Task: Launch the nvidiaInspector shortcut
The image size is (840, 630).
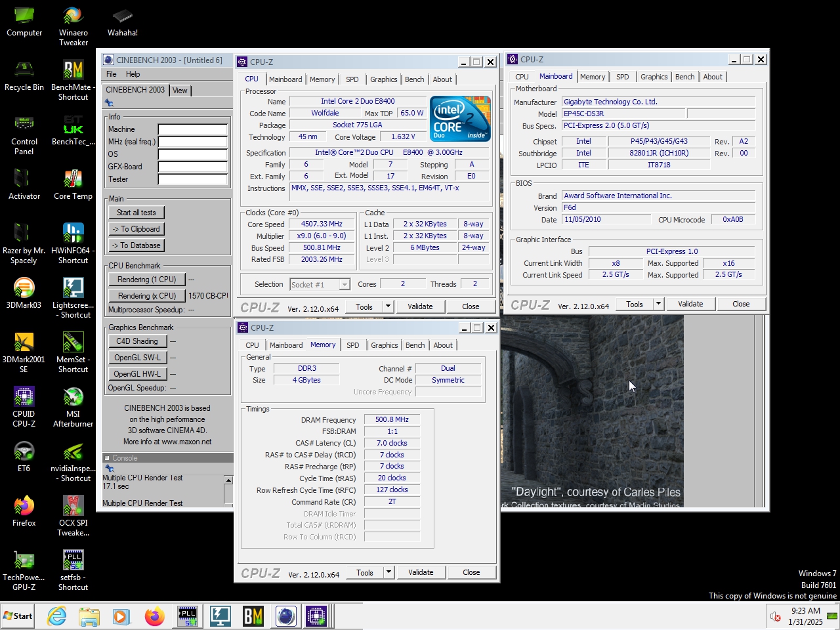Action: click(73, 462)
